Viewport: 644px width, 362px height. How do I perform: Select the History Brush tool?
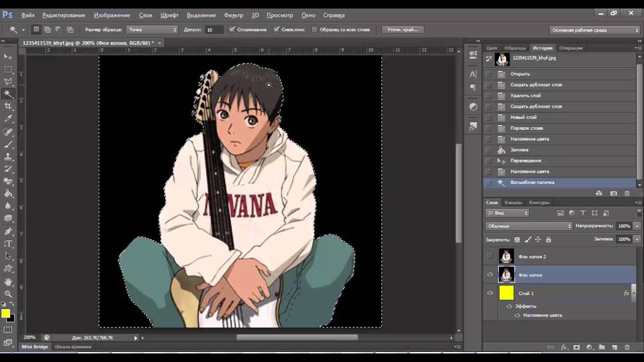(x=8, y=169)
